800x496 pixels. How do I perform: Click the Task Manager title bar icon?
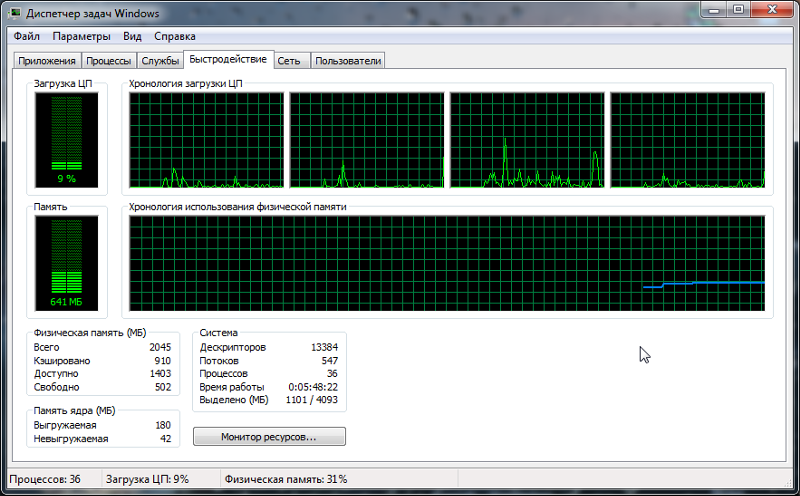coord(14,13)
